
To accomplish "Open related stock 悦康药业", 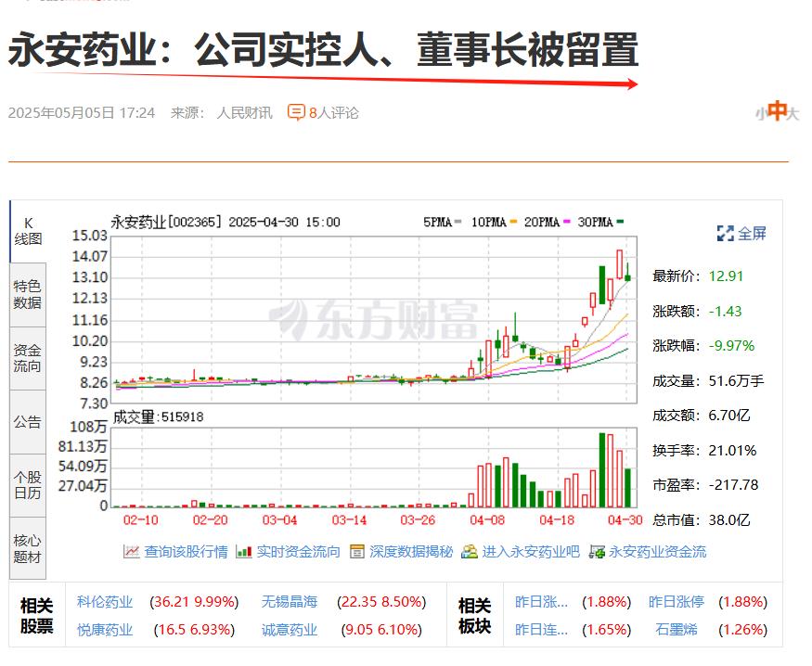I will 105,630.
